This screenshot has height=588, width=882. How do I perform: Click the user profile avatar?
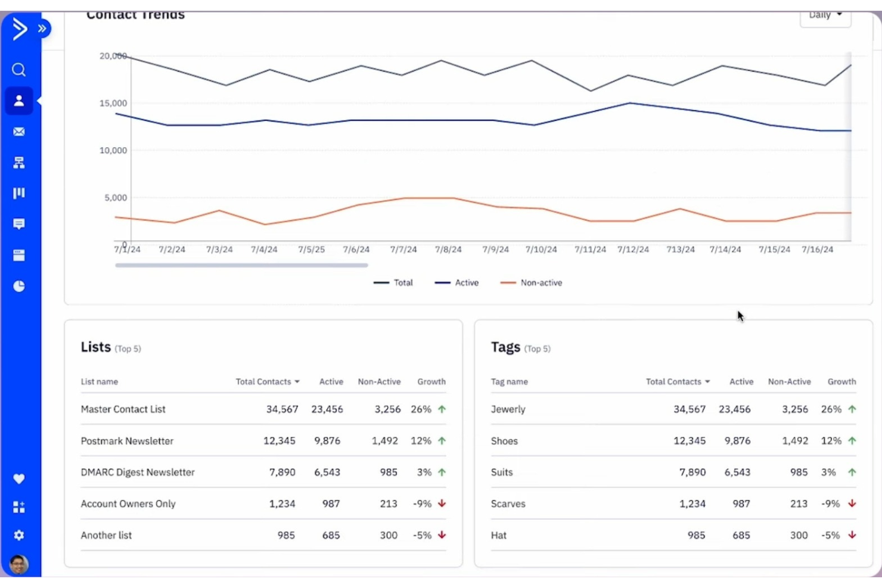(18, 563)
